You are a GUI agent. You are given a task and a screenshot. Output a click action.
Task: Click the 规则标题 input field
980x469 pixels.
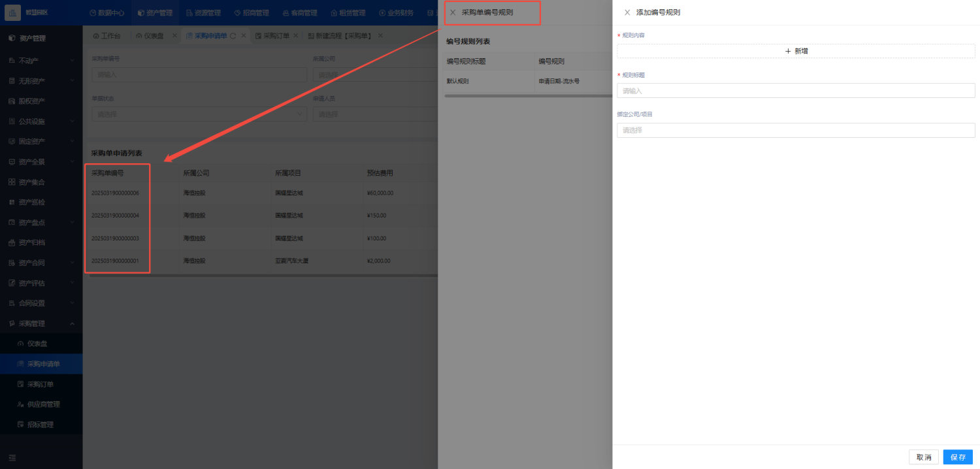tap(795, 91)
